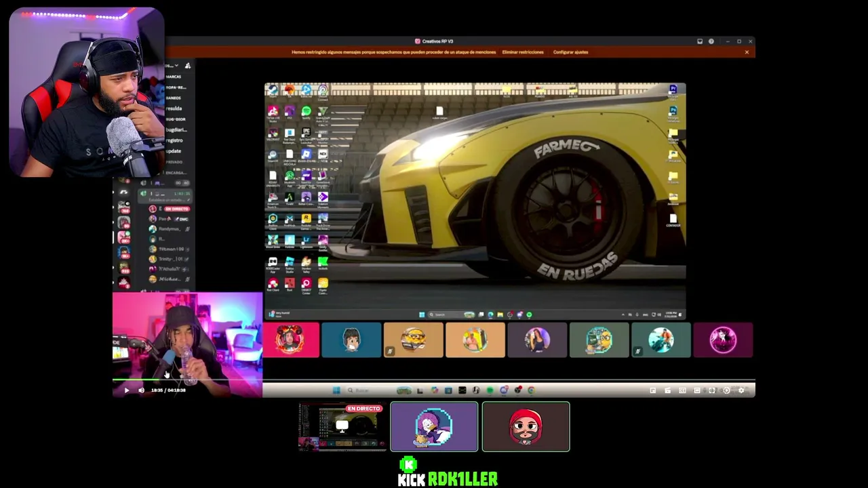Screen dimensions: 868x488
Task: Open the Premiere Pro shortcut on shared desktop
Action: point(673,91)
